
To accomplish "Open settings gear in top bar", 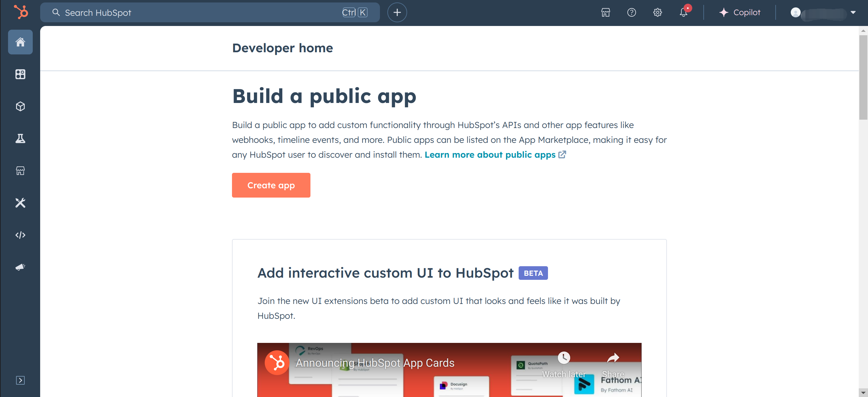I will coord(657,12).
